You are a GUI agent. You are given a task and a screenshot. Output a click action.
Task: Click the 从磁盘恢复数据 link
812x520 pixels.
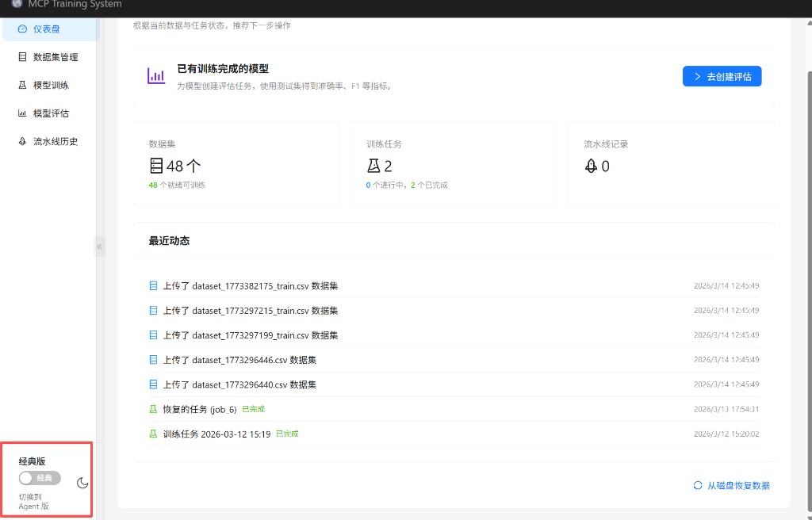pyautogui.click(x=731, y=485)
